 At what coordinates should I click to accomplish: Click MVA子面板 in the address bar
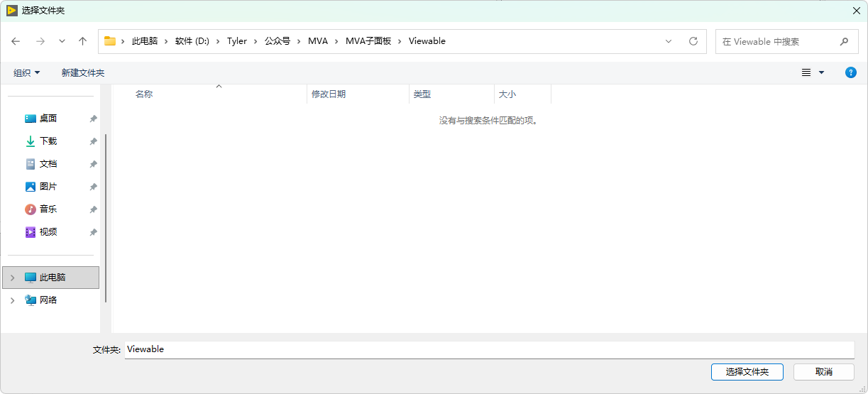[x=368, y=41]
